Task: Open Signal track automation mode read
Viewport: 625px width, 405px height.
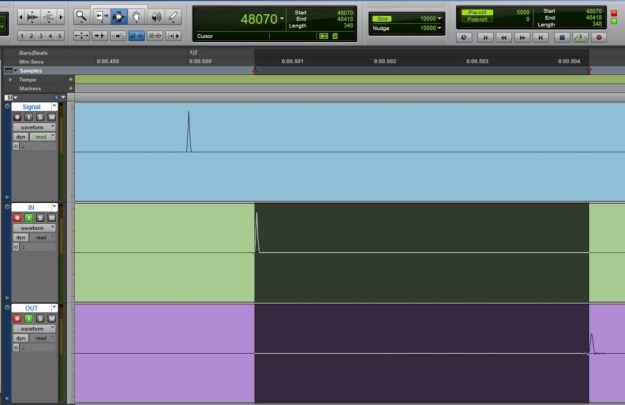Action: [43, 137]
